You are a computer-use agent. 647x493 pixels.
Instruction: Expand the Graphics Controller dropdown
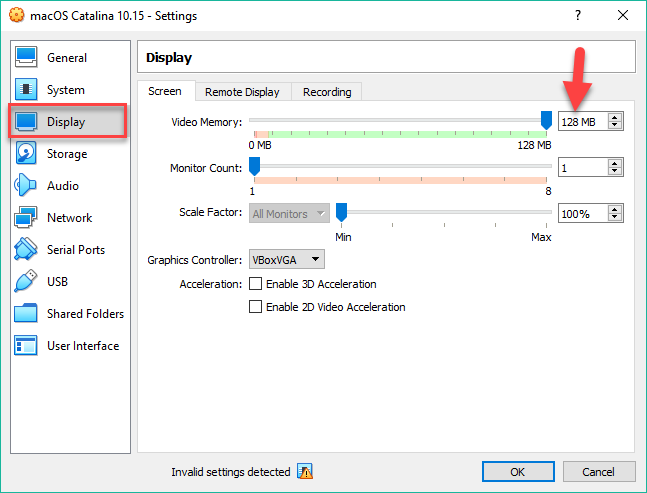(x=287, y=260)
